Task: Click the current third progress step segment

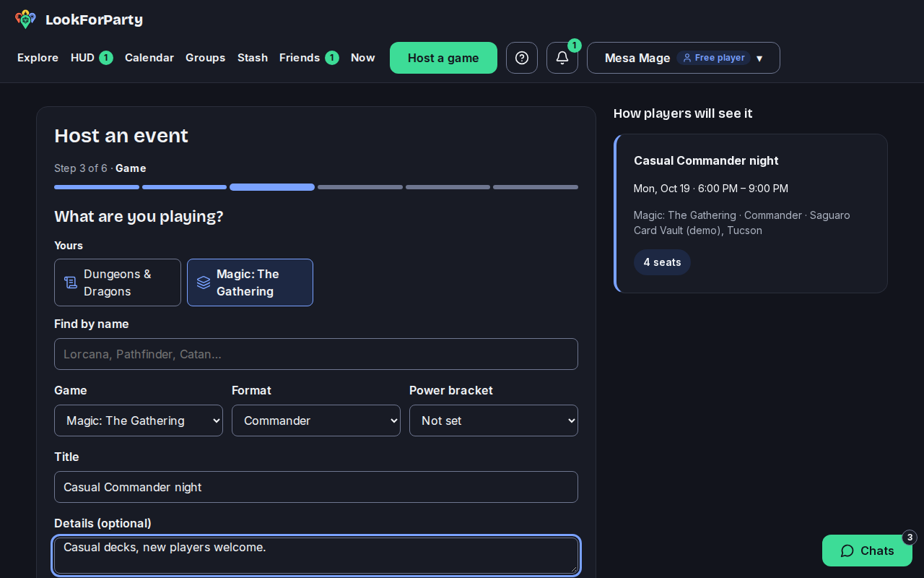Action: pos(272,187)
